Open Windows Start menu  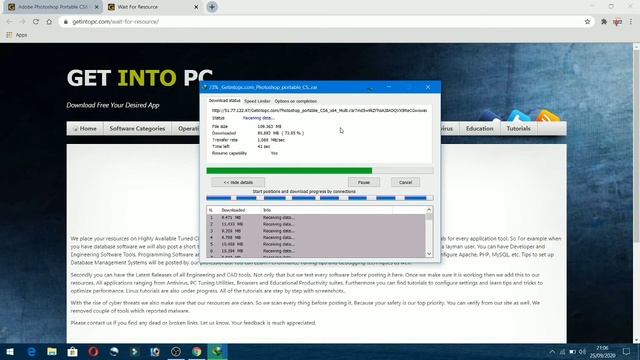10,351
